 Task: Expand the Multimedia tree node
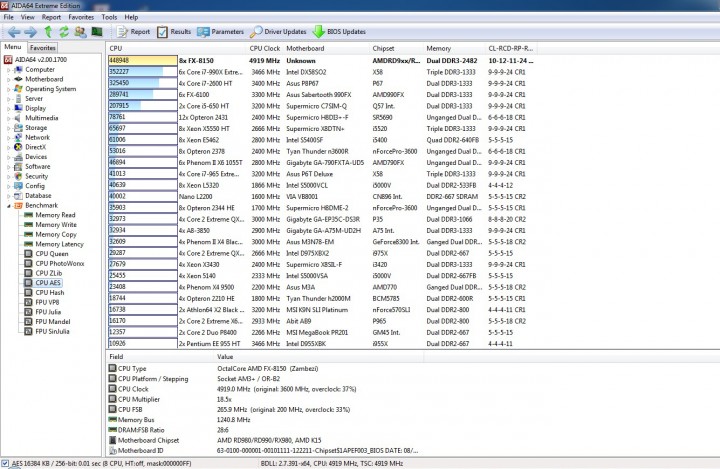(x=8, y=118)
